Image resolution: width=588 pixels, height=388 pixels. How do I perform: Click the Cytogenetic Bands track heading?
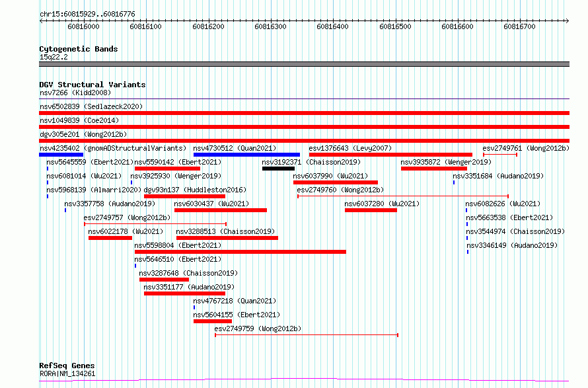[x=79, y=49]
